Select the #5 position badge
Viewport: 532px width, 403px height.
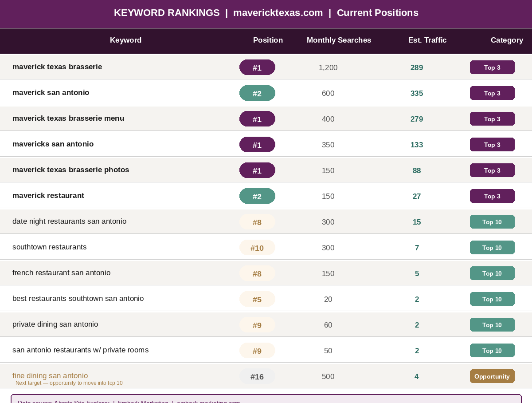coord(257,300)
